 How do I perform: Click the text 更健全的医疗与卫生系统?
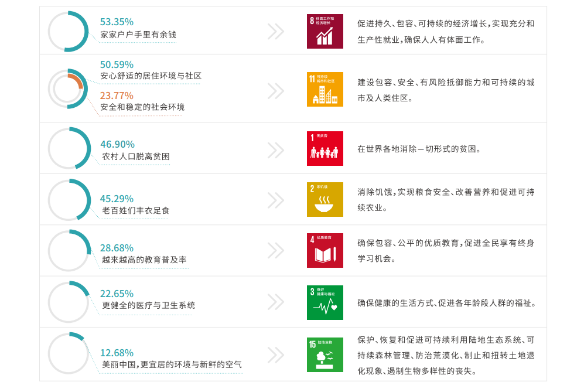pyautogui.click(x=149, y=305)
